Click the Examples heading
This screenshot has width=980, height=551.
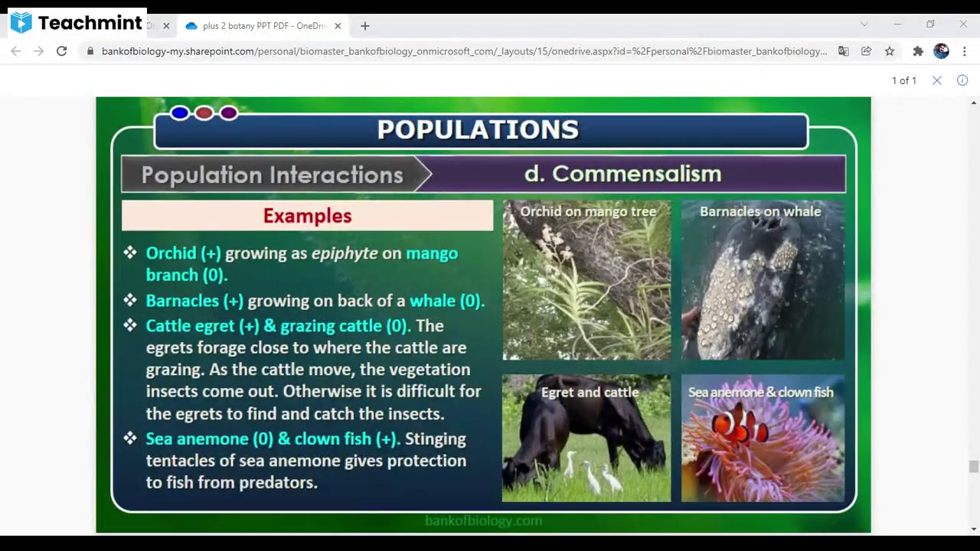pyautogui.click(x=307, y=216)
